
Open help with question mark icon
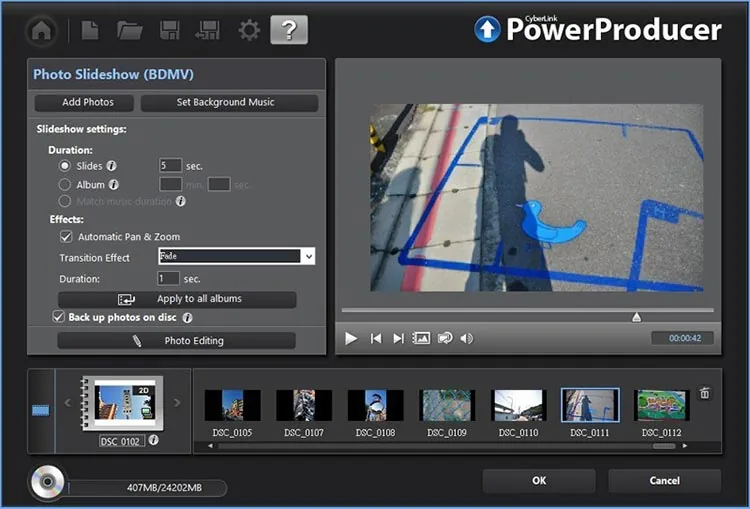(x=289, y=30)
